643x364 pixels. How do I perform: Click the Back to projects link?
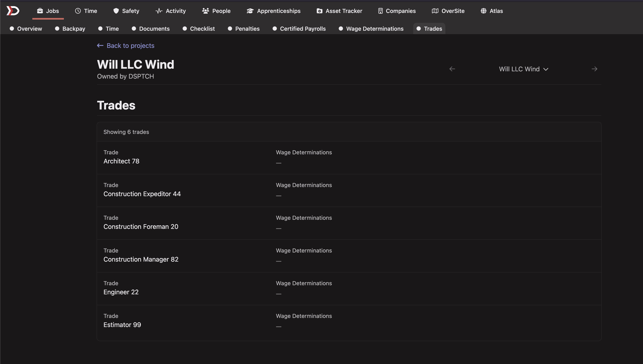click(x=125, y=45)
